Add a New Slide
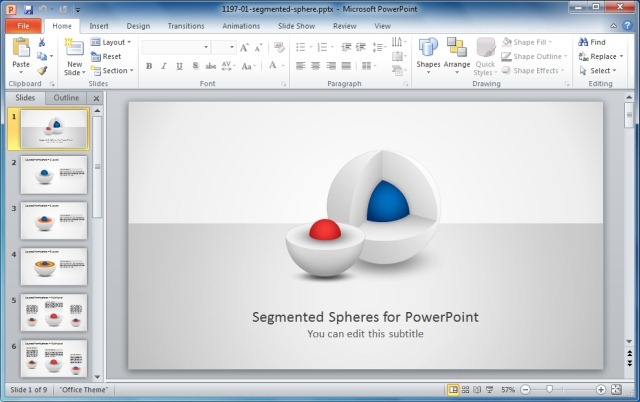Image resolution: width=640 pixels, height=402 pixels. point(74,57)
